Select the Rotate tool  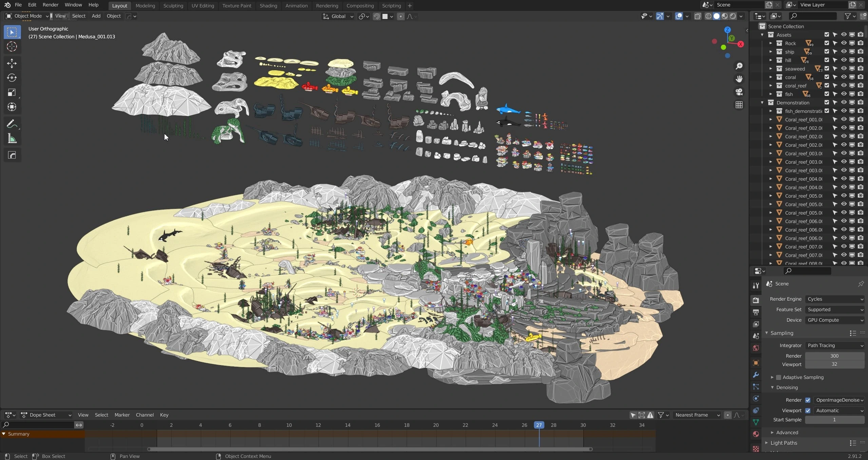coord(12,78)
